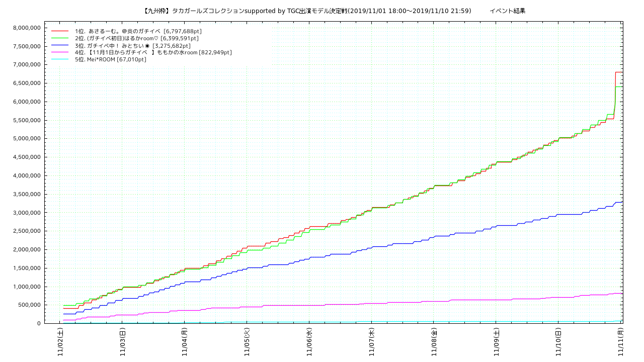
Task: Select the 1位 あさるーむ legend entry text
Action: pos(138,31)
